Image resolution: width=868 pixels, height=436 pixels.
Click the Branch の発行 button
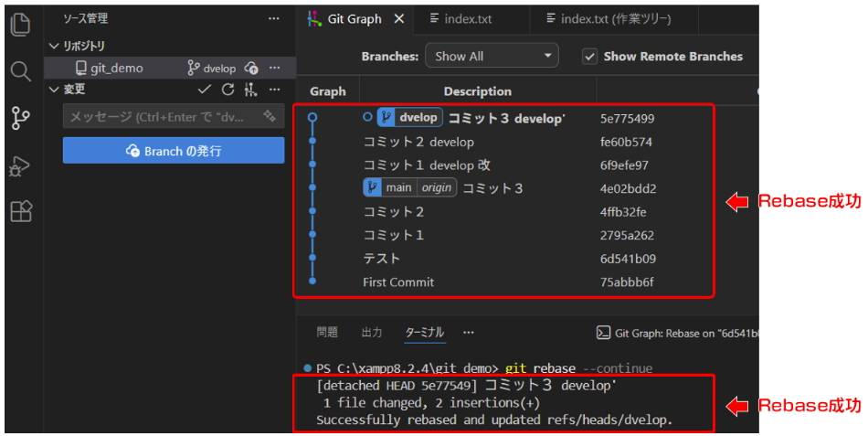pyautogui.click(x=174, y=151)
